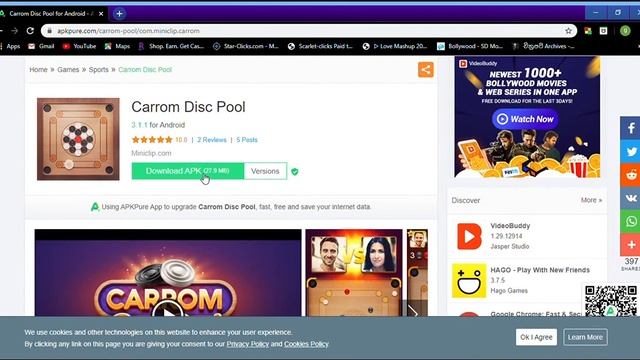Open the Versions button
Image resolution: width=640 pixels, height=360 pixels.
pyautogui.click(x=265, y=171)
